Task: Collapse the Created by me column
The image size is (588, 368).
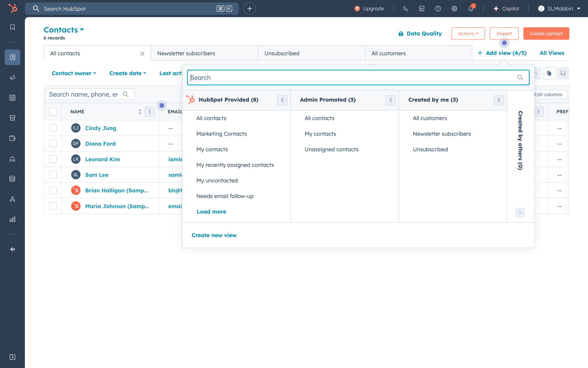Action: tap(499, 100)
